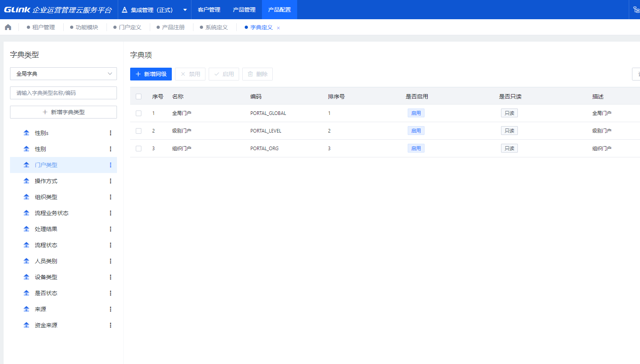Check the row for 全局门户
This screenshot has width=640, height=364.
[139, 113]
